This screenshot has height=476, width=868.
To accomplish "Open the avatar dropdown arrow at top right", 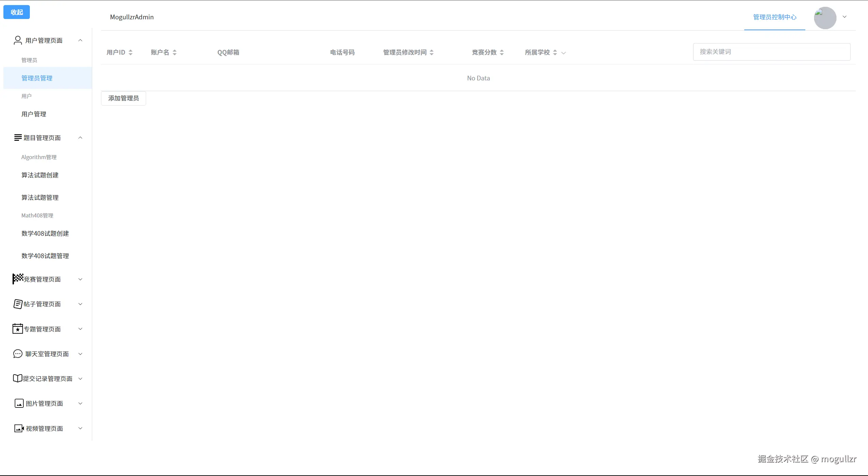I will [x=845, y=17].
